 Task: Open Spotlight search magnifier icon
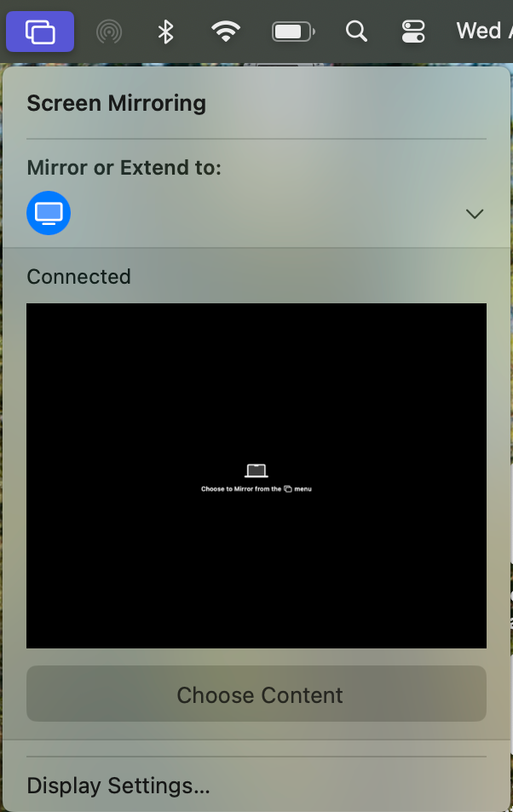[x=356, y=32]
